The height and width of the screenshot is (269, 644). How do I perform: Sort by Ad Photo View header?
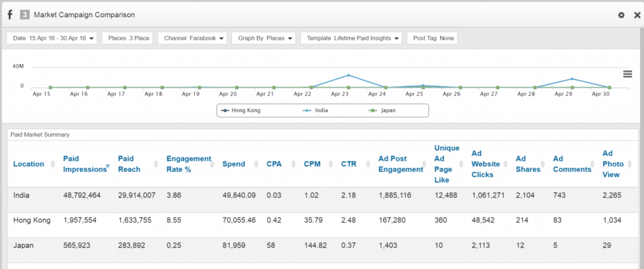coord(613,164)
